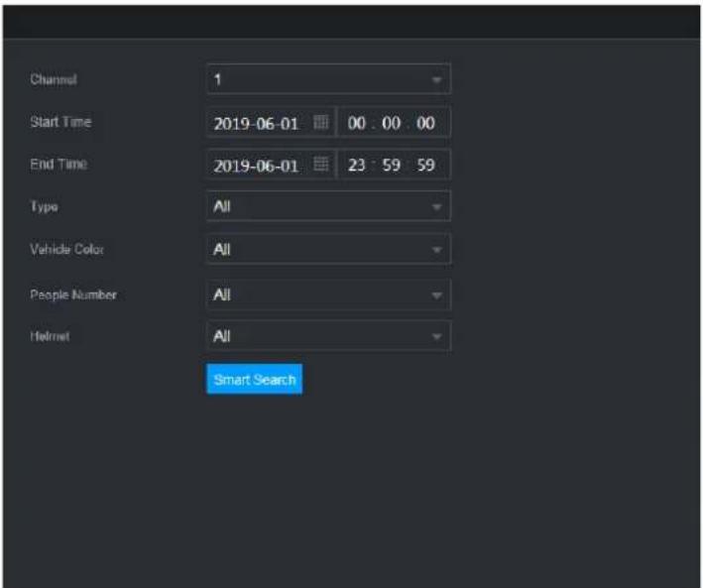
Task: Click the Vehicle Color label
Action: point(66,249)
